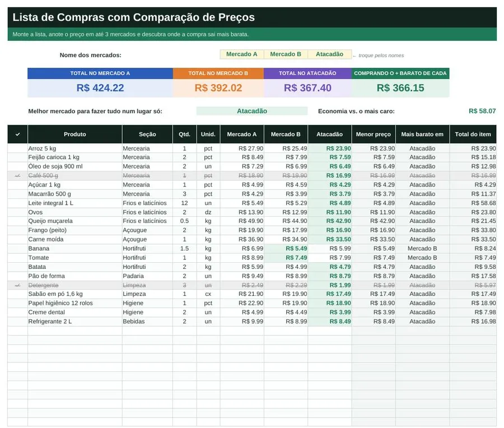
Task: Select the Mercado B name input cell
Action: point(286,54)
